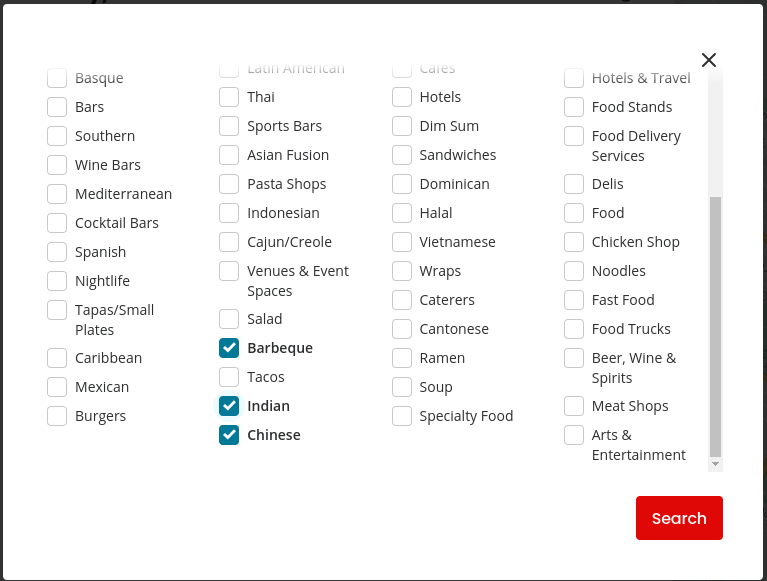Screen dimensions: 767x581
Task: Enable the Wine Bars filter
Action: coord(57,165)
